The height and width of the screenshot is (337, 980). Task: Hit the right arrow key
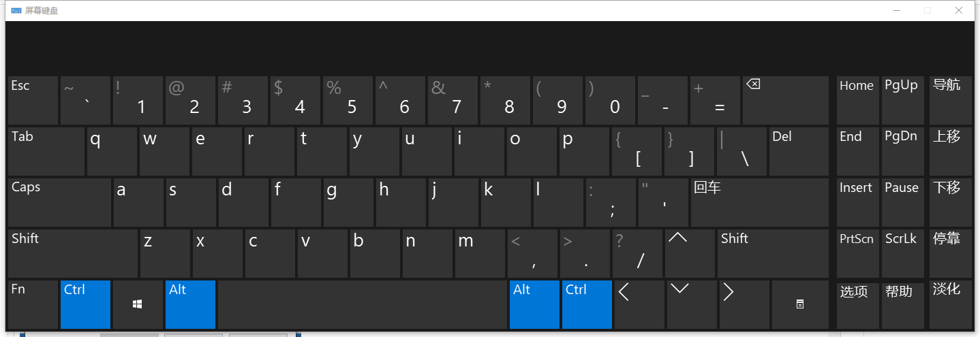coord(744,304)
